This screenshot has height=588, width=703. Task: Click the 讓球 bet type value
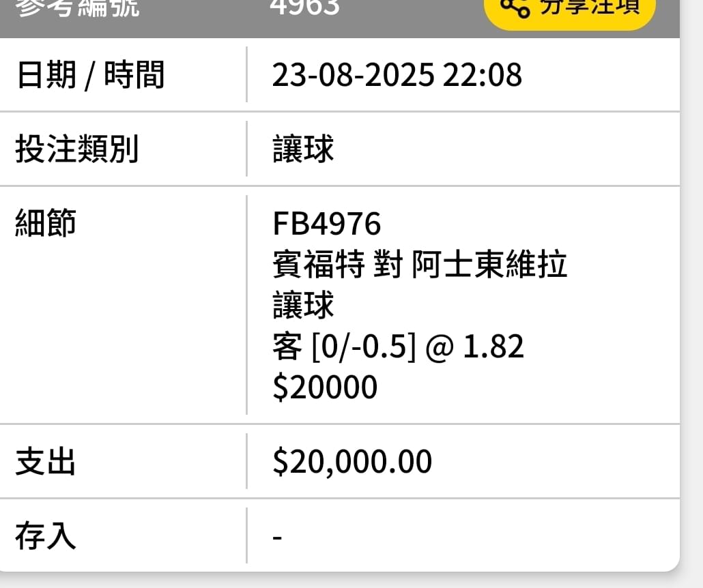click(304, 149)
